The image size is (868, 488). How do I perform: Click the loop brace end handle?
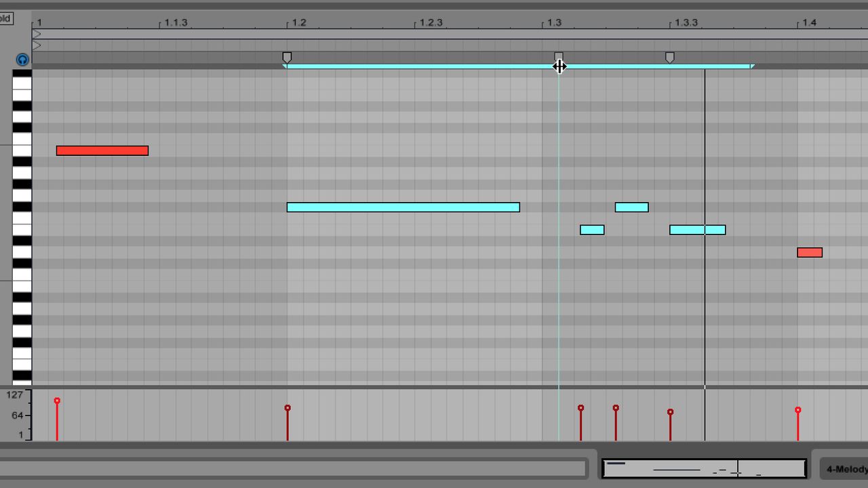pyautogui.click(x=752, y=66)
